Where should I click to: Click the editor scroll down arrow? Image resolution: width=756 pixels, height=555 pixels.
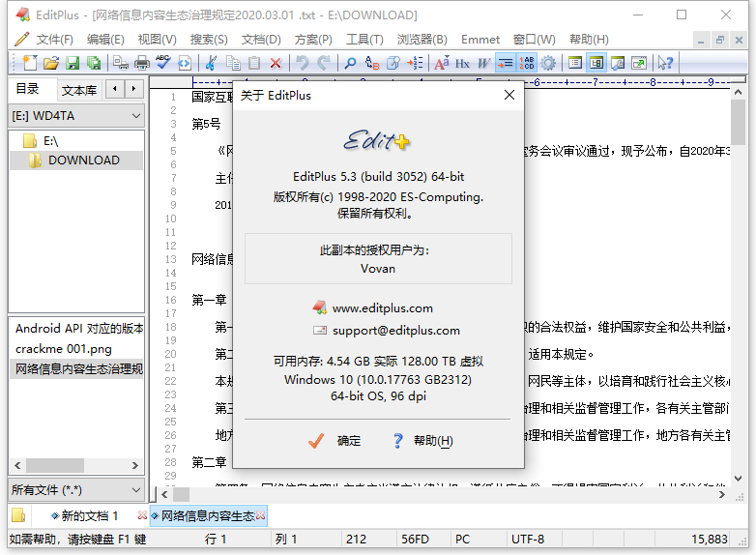[738, 479]
